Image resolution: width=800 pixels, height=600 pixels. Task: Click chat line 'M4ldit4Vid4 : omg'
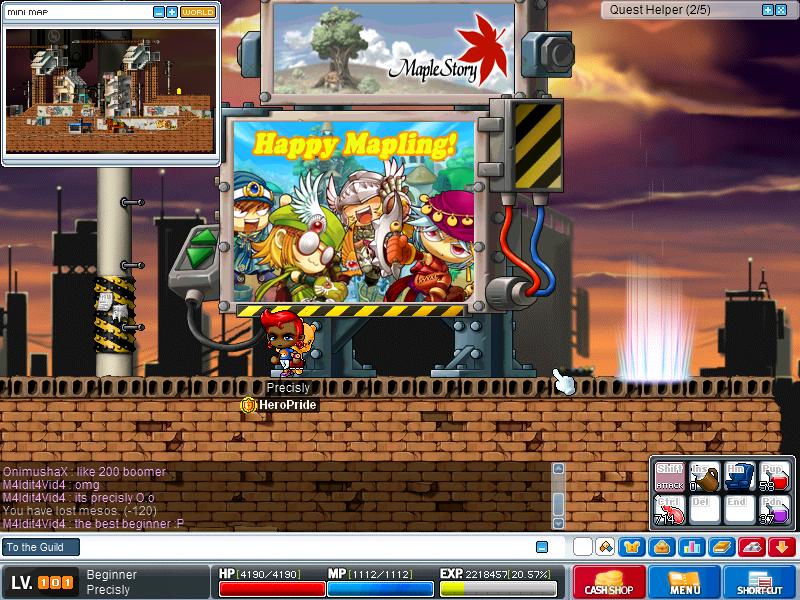[51, 485]
